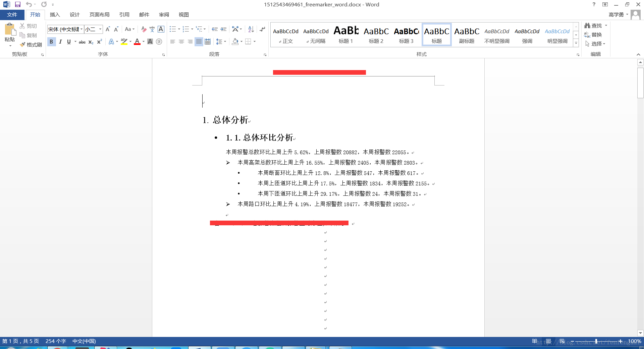
Task: Align text right
Action: pos(190,42)
